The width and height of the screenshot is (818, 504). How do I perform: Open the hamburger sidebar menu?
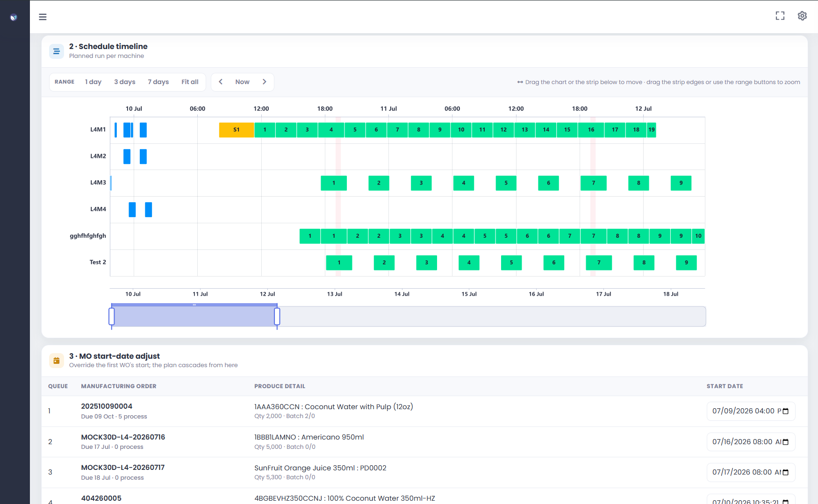click(43, 17)
